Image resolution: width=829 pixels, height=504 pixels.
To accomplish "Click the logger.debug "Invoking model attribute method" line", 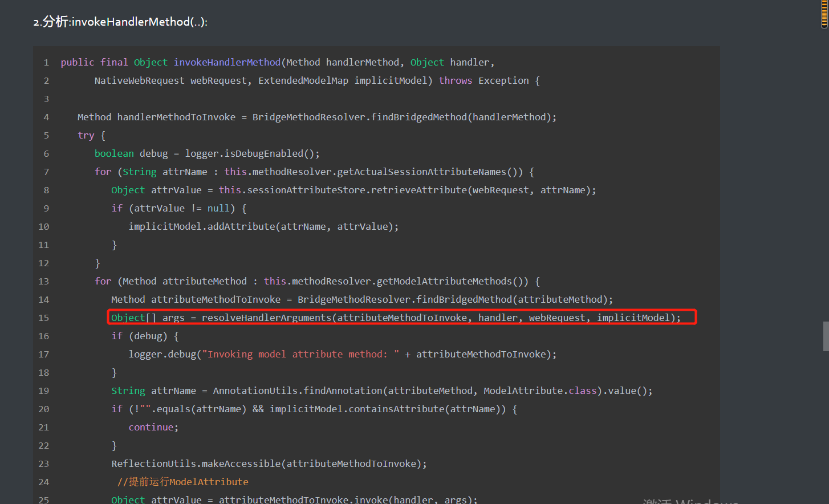I will (x=343, y=354).
